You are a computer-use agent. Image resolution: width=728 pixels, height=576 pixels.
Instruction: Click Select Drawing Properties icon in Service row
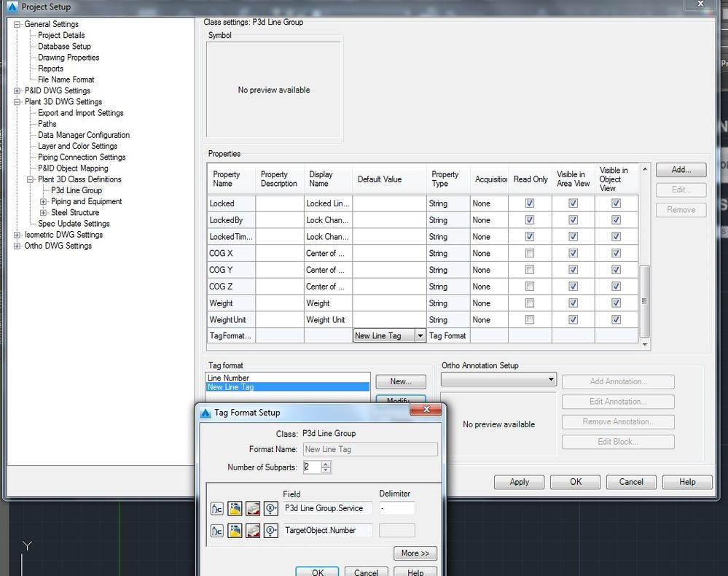coord(235,508)
